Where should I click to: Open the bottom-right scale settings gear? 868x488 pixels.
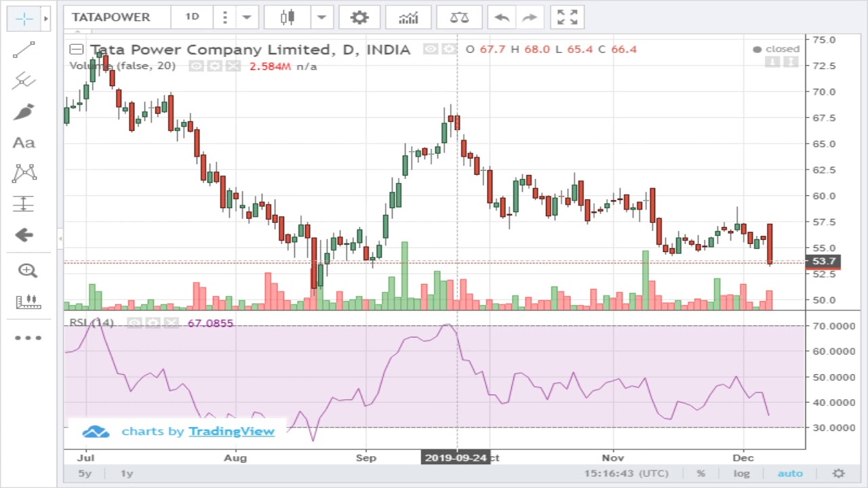pyautogui.click(x=839, y=474)
